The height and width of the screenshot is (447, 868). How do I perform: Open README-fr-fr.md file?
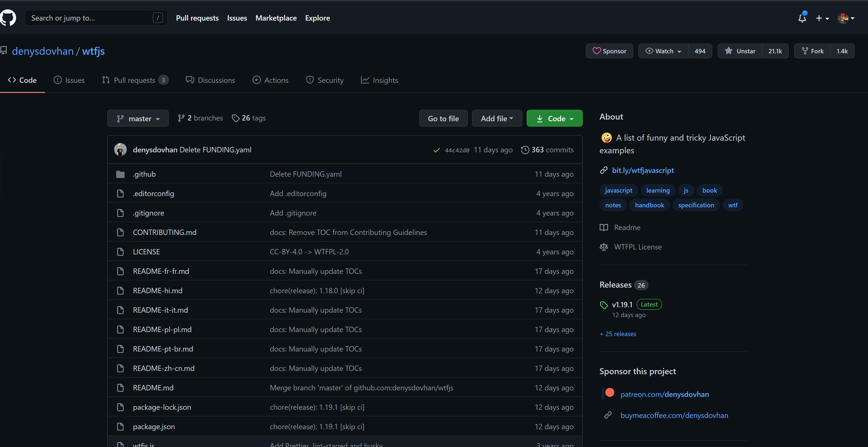click(x=161, y=271)
